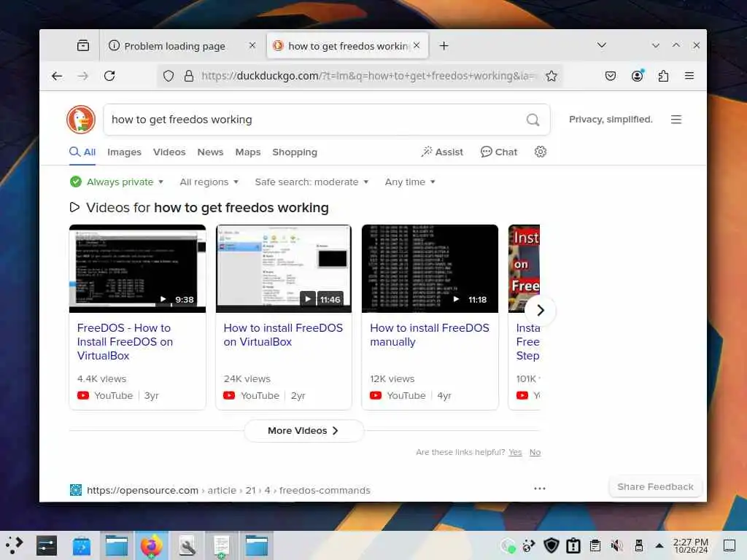Viewport: 747px width, 560px height.
Task: Answer No to links helpful
Action: [535, 452]
